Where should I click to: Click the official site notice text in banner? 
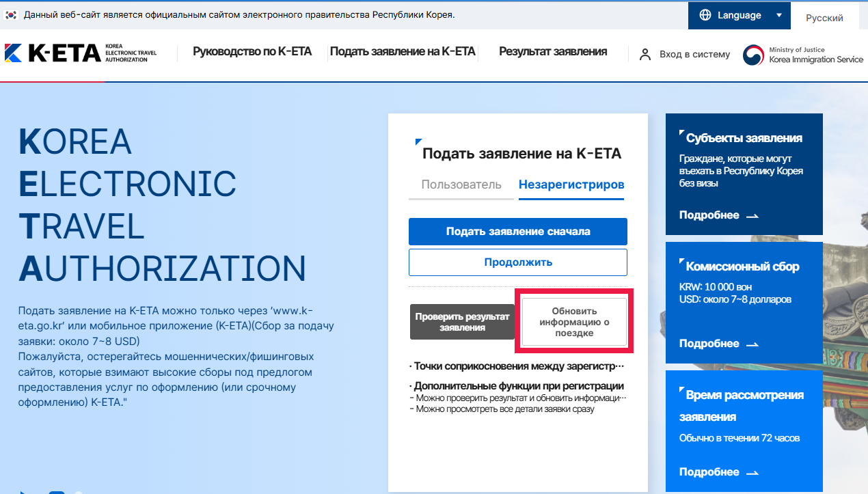239,14
